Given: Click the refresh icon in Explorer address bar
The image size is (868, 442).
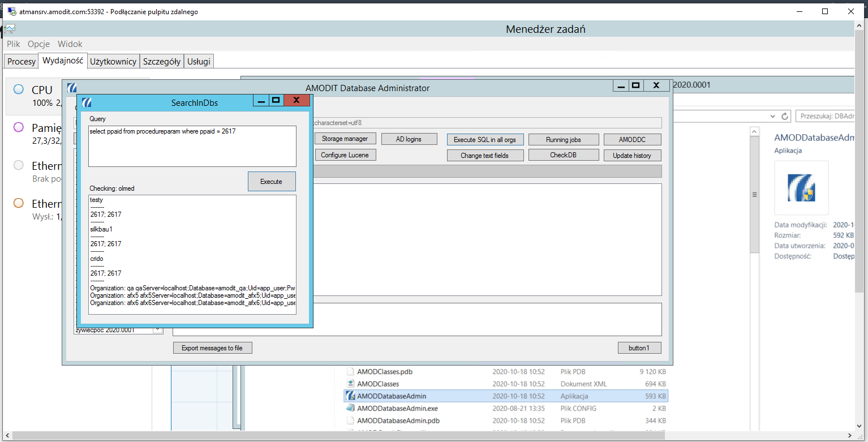Looking at the screenshot, I should click(785, 116).
